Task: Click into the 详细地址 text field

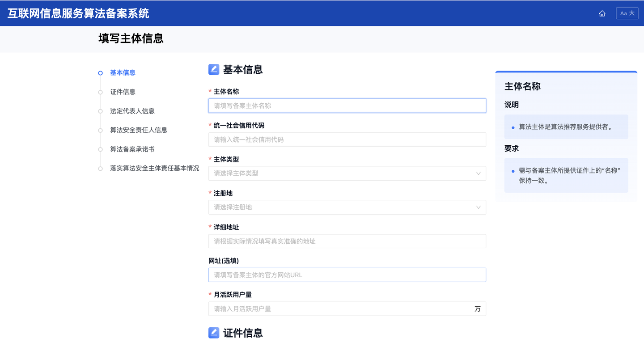Action: tap(347, 241)
